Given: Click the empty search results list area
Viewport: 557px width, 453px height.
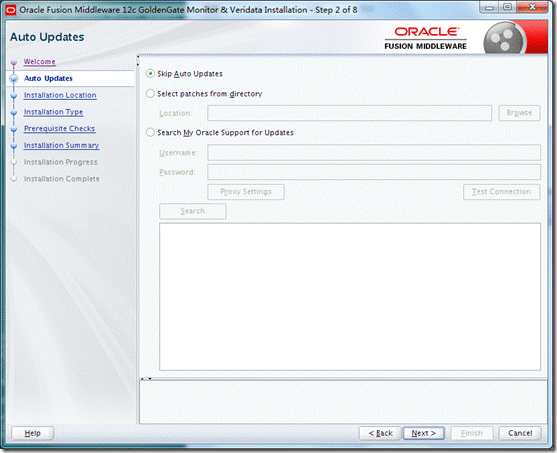Looking at the screenshot, I should [x=350, y=297].
